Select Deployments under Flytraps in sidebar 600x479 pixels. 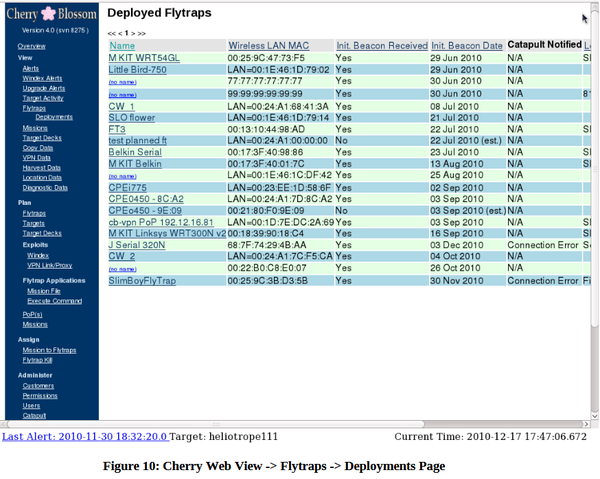[x=54, y=117]
